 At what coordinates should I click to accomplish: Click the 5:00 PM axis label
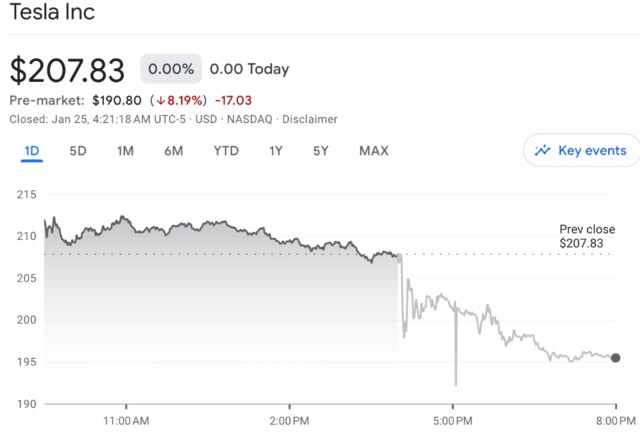(453, 420)
